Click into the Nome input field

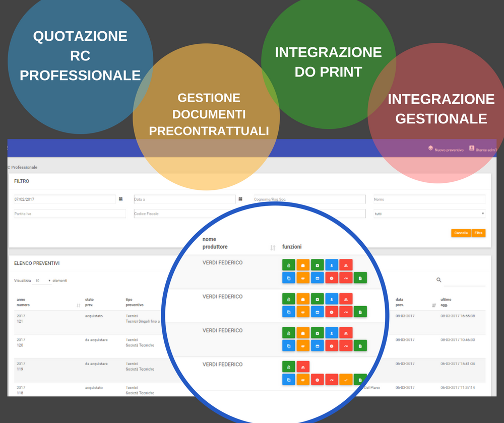(x=429, y=199)
